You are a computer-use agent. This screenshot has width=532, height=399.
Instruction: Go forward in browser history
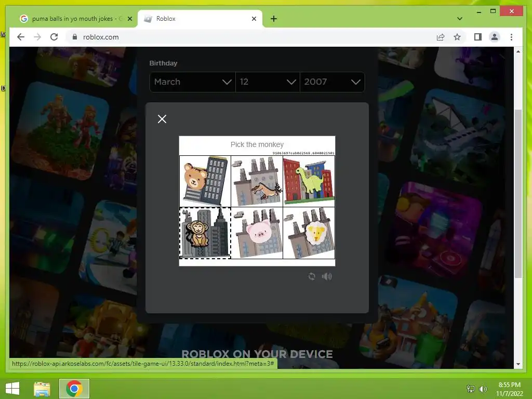click(x=37, y=37)
